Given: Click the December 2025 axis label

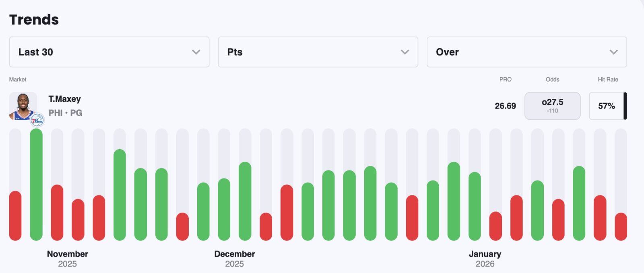Looking at the screenshot, I should (x=234, y=259).
